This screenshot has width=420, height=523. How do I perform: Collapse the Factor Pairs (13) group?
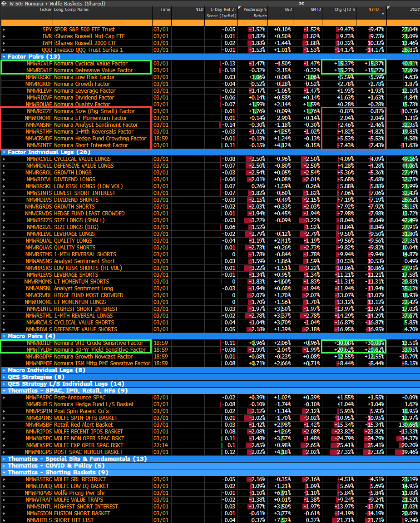(4, 57)
